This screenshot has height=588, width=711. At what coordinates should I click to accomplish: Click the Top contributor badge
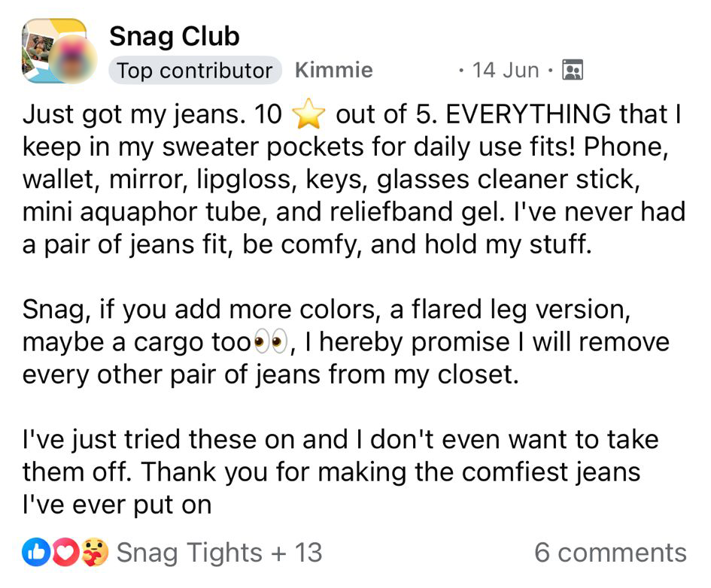tap(195, 71)
